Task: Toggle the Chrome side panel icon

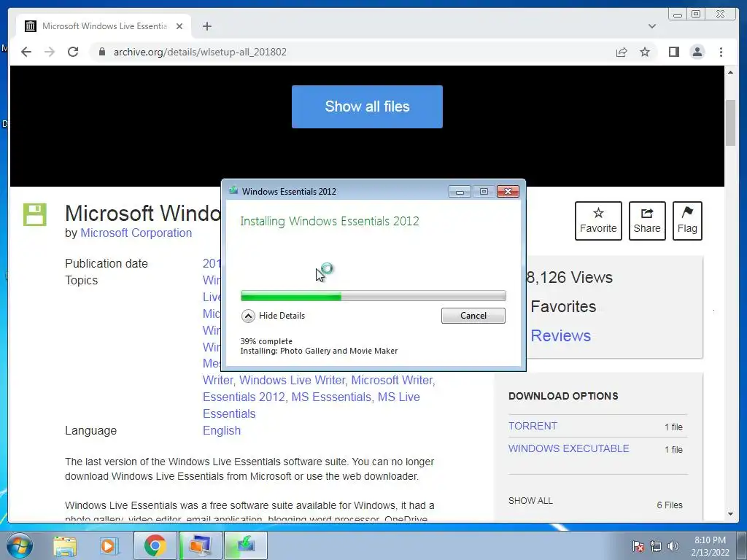Action: 673,52
